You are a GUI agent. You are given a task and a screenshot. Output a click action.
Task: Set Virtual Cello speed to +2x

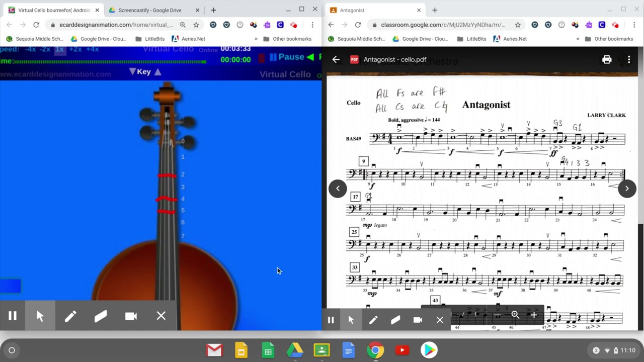75,49
